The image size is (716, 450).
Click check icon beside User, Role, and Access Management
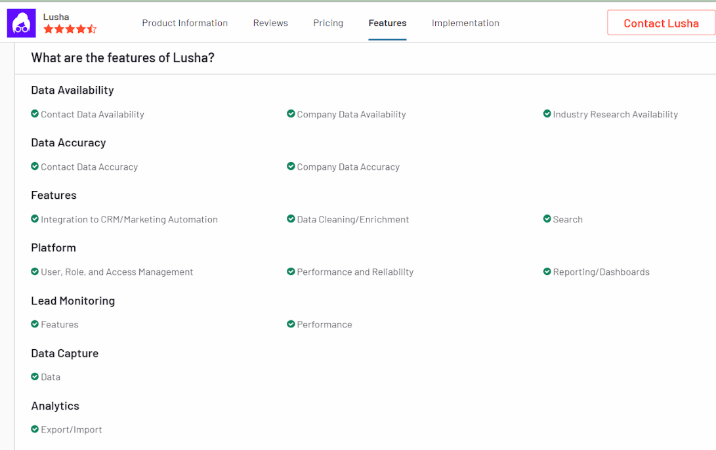pyautogui.click(x=35, y=271)
